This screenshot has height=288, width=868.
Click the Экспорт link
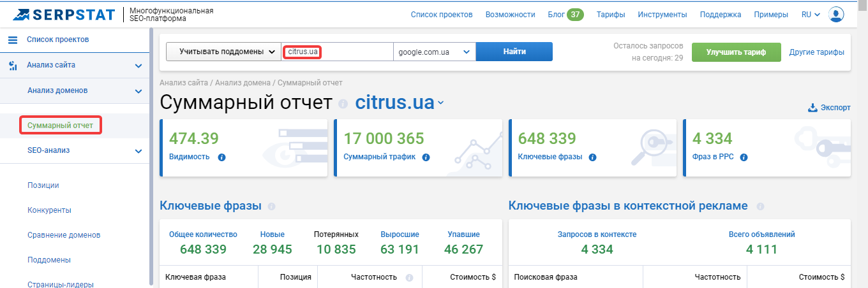[x=835, y=108]
